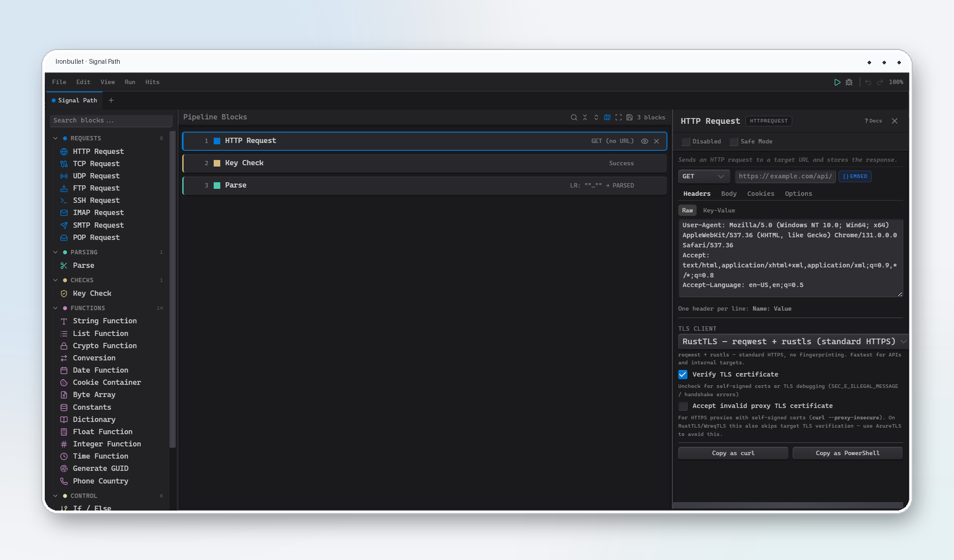954x560 pixels.
Task: Open the Docs help link
Action: pos(874,121)
